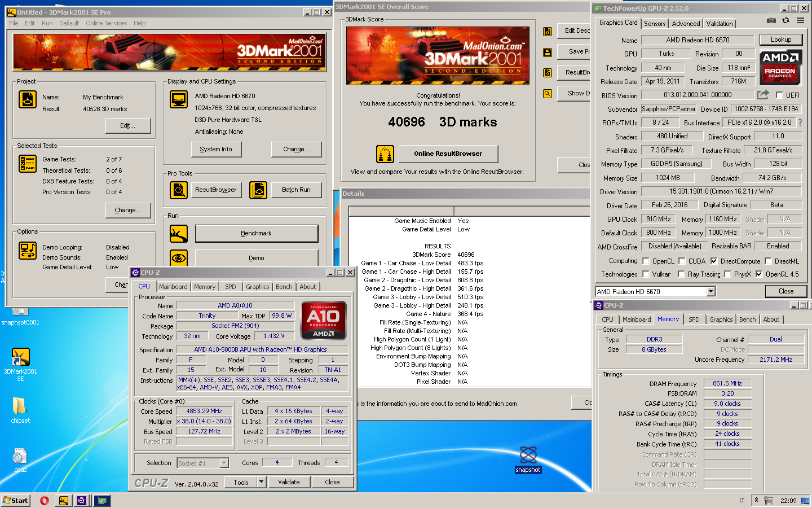Select the SPD tab in CPU-Z memory window

coord(694,319)
